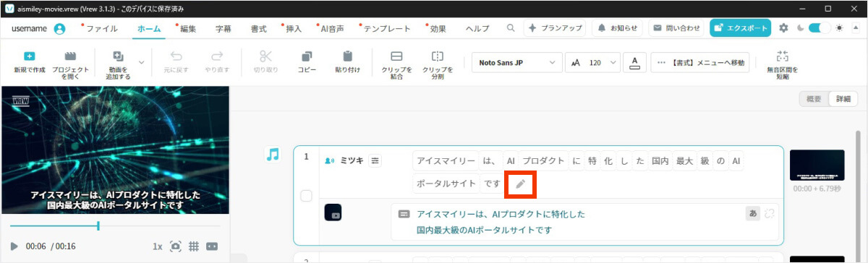Image resolution: width=868 pixels, height=263 pixels.
Task: Click the link icon right of あ
Action: pos(769,213)
